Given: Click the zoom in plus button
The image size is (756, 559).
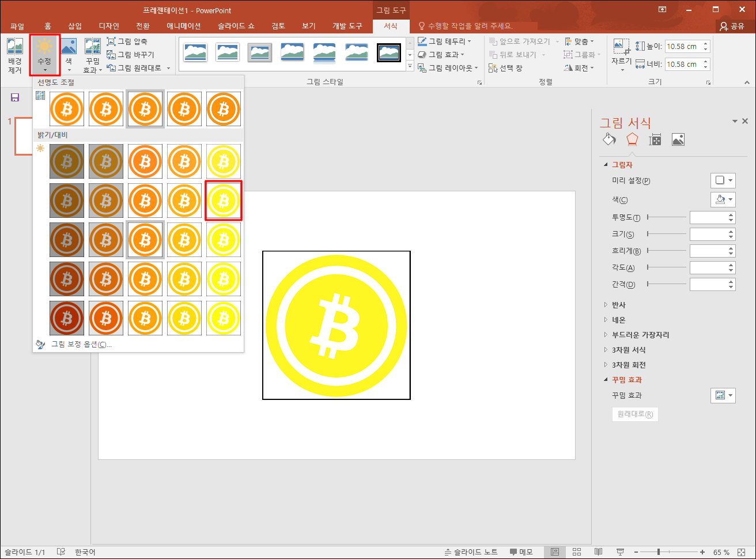Looking at the screenshot, I should (702, 552).
